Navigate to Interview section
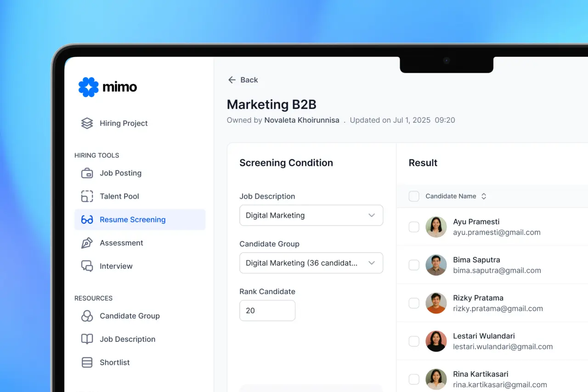Screen dimensions: 588x392 tap(140, 266)
